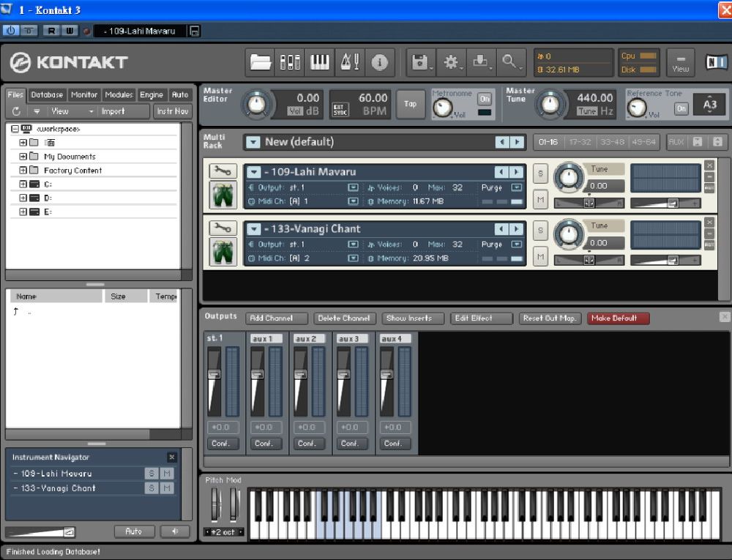The width and height of the screenshot is (732, 560).
Task: Solo the 133-Vanagi Chant instrument in rack
Action: click(x=540, y=231)
